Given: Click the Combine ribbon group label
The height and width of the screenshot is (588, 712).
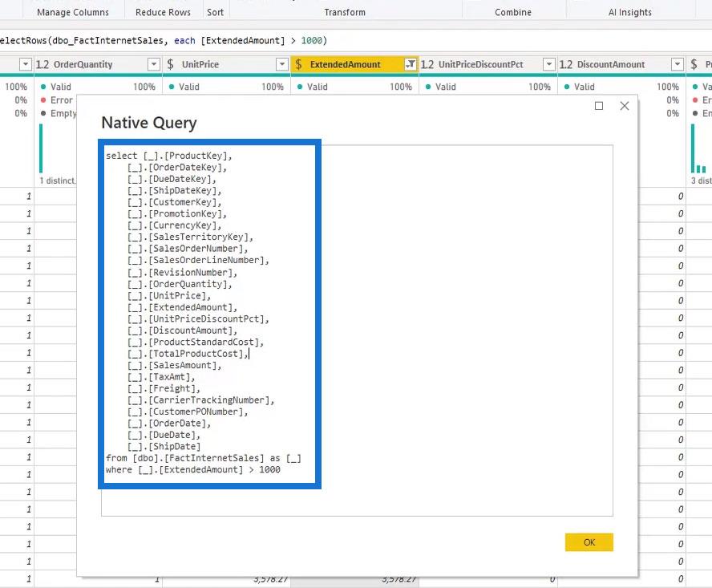Looking at the screenshot, I should tap(513, 12).
